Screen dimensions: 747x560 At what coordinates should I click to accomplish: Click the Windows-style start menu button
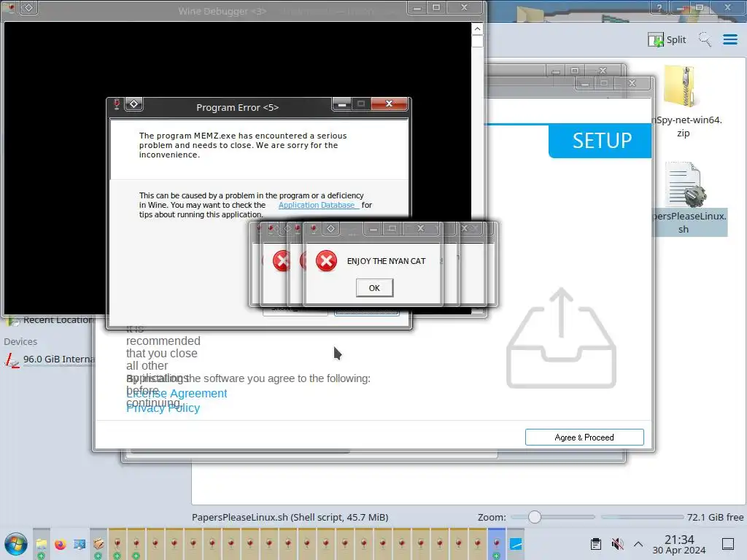(x=16, y=544)
